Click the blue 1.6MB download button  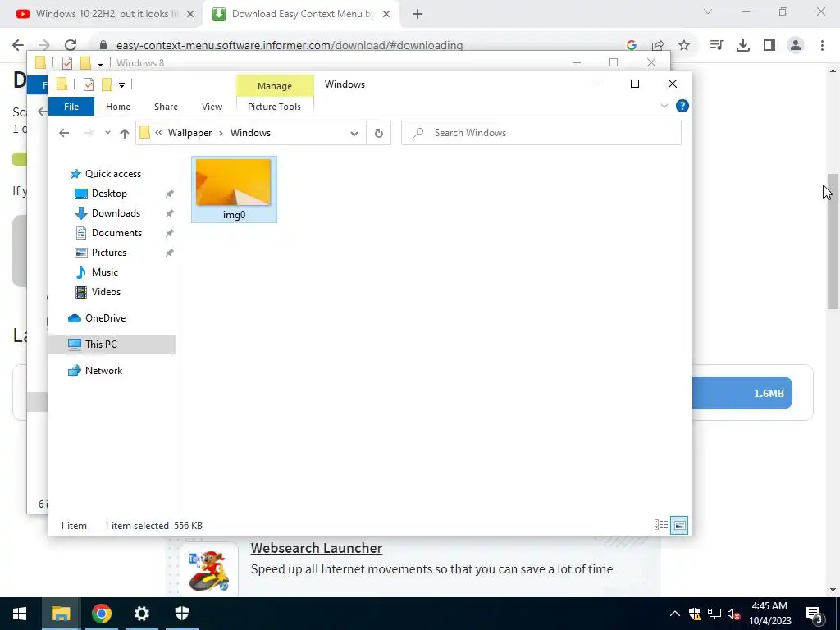click(x=742, y=393)
